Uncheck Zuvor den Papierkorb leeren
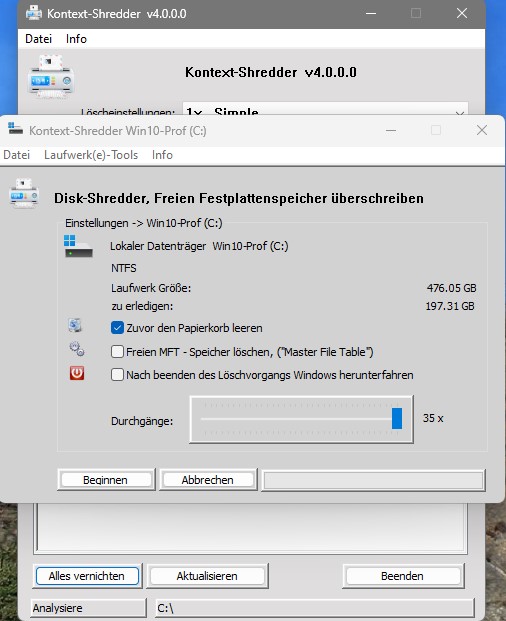The width and height of the screenshot is (506, 621). 117,328
